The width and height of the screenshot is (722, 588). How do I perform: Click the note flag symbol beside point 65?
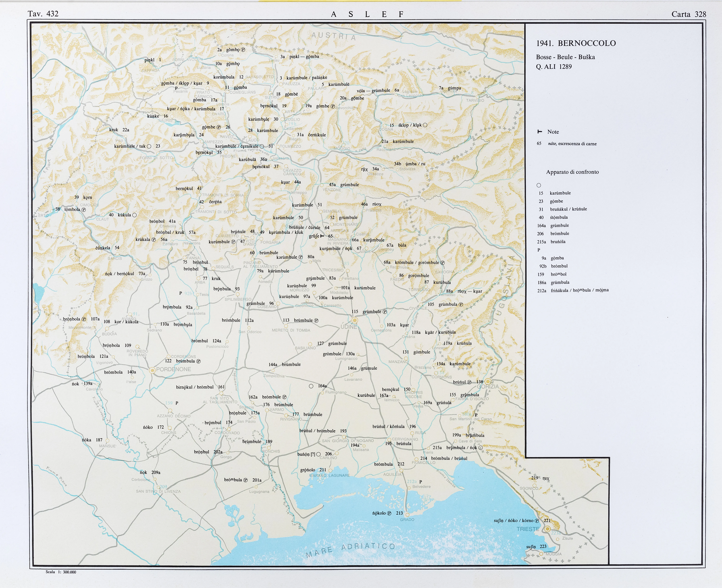(322, 236)
